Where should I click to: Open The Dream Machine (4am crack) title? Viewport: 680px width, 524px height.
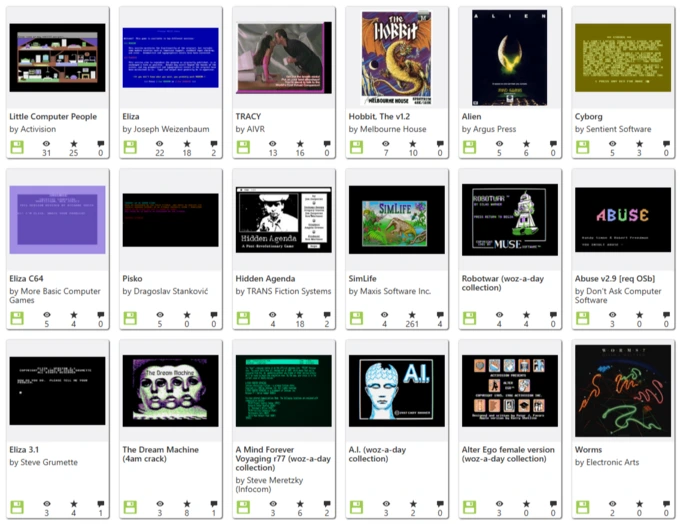[160, 454]
